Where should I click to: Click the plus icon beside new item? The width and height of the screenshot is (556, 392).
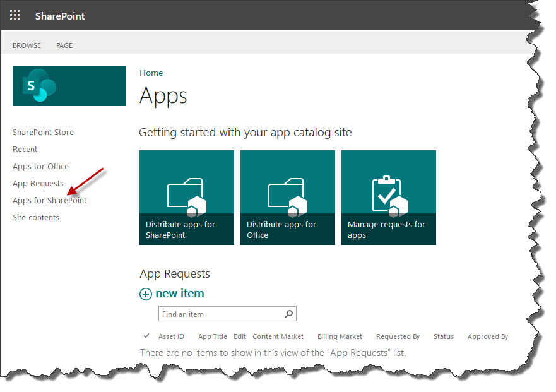click(x=145, y=294)
